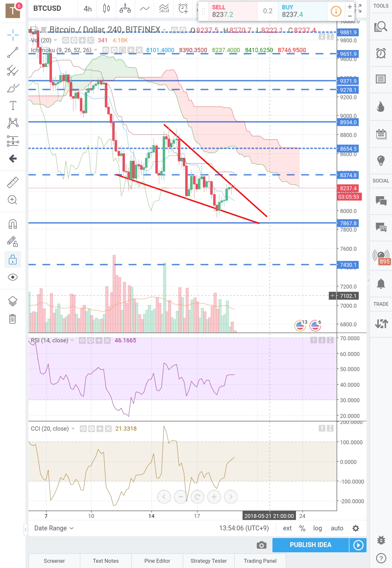Viewport: 392px width, 568px height.
Task: Open the Pine Editor tab
Action: 157,561
